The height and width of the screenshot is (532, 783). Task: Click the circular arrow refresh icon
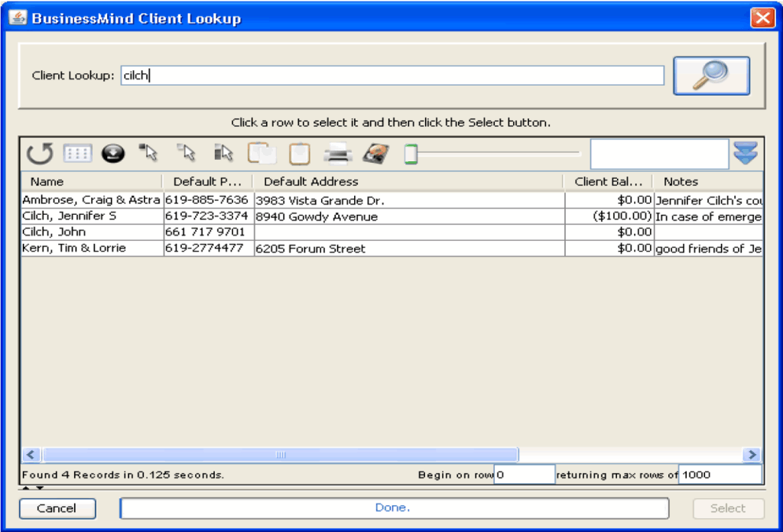[x=40, y=153]
